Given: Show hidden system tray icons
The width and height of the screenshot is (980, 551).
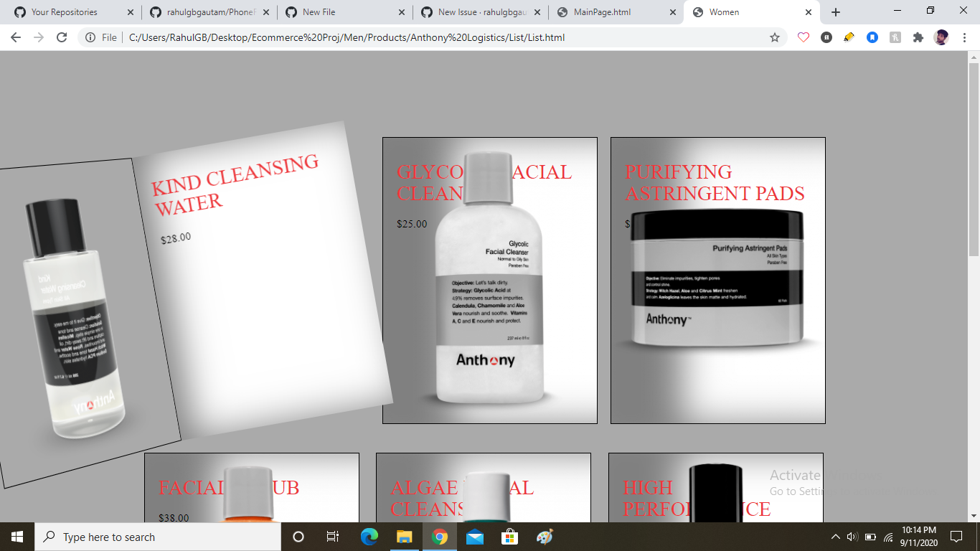Looking at the screenshot, I should pyautogui.click(x=835, y=537).
